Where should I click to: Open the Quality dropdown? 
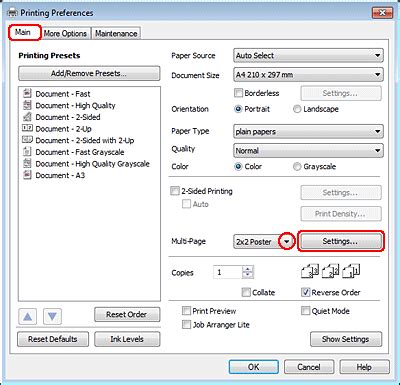[308, 150]
